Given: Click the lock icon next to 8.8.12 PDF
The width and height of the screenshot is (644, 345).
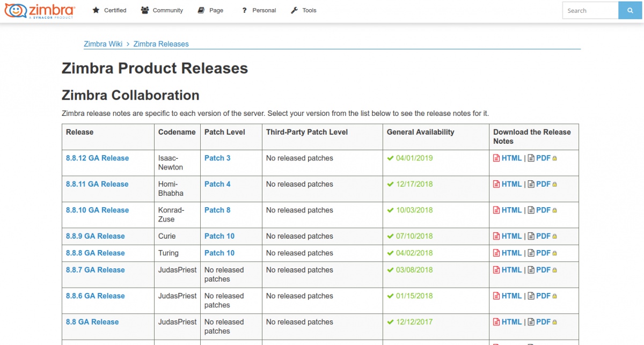Looking at the screenshot, I should pyautogui.click(x=555, y=159).
